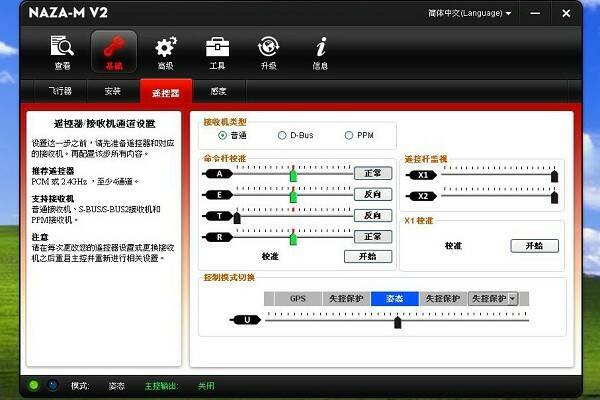Close the NAZA-M V2 window

(x=566, y=13)
